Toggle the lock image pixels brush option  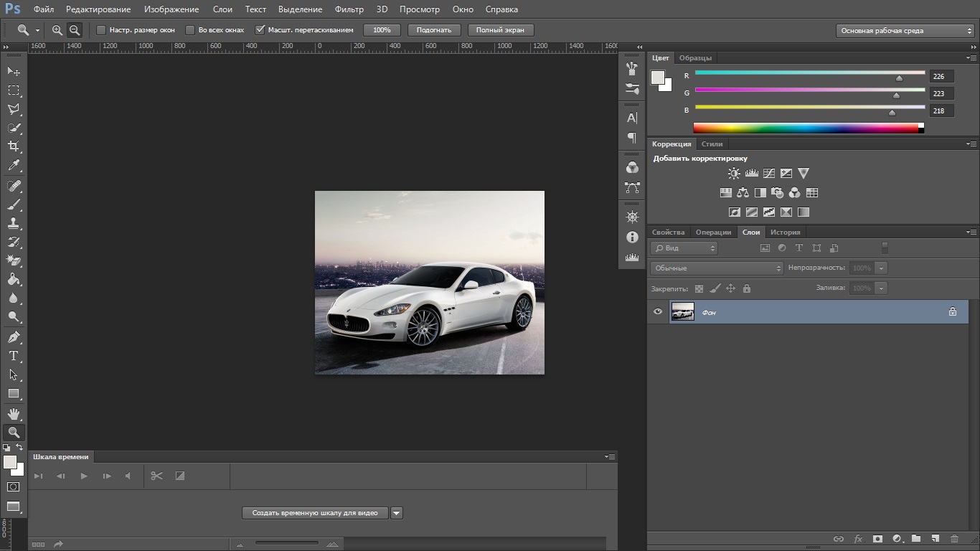pyautogui.click(x=715, y=288)
